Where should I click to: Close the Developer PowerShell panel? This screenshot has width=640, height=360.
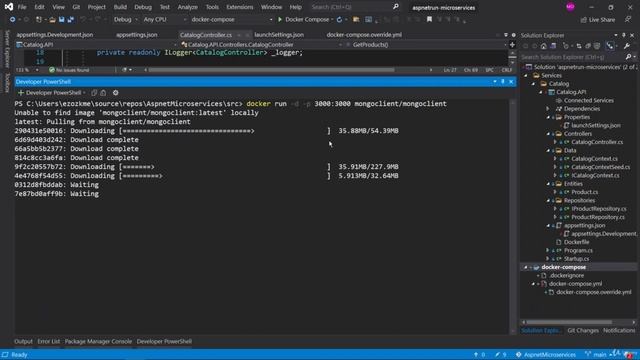click(511, 82)
